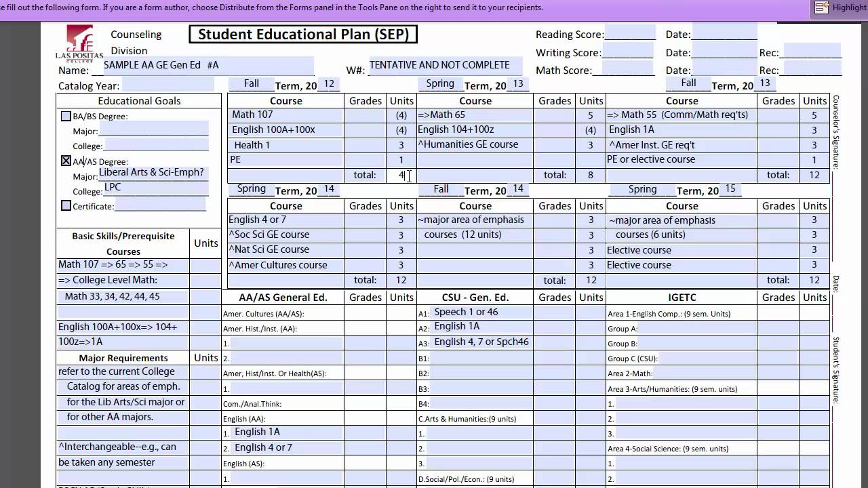Select the Date field beside Math Score
This screenshot has width=868, height=488.
(724, 68)
